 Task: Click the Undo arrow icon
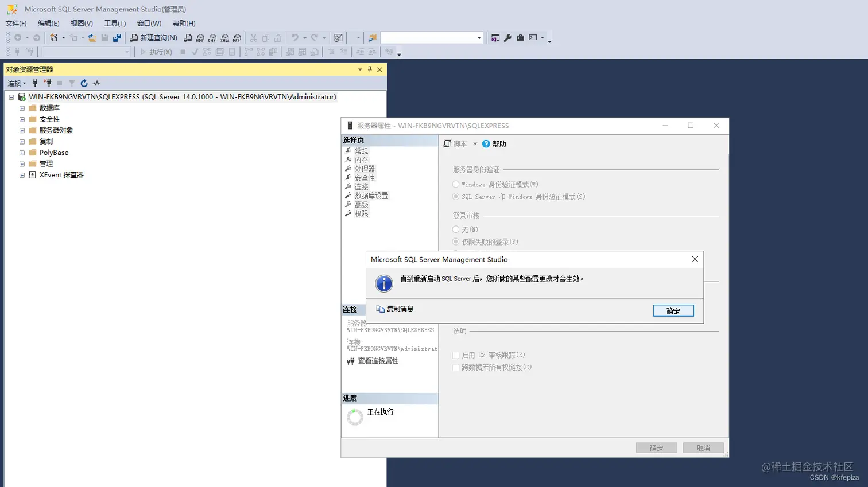(x=294, y=38)
